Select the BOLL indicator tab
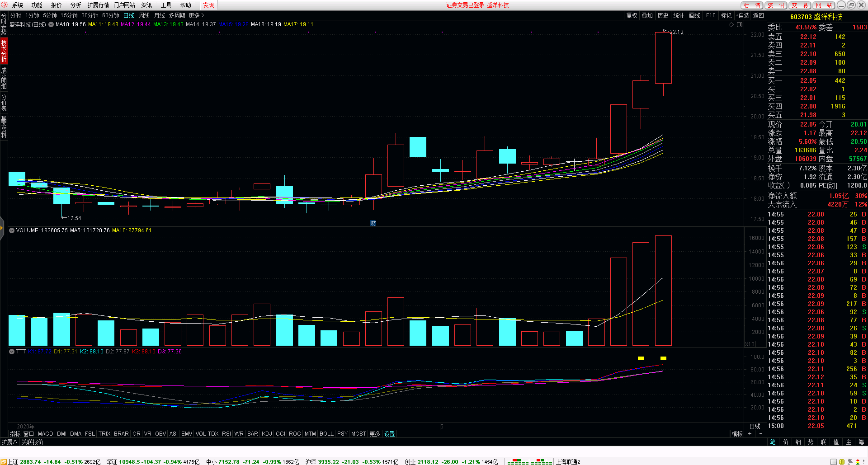 (326, 434)
